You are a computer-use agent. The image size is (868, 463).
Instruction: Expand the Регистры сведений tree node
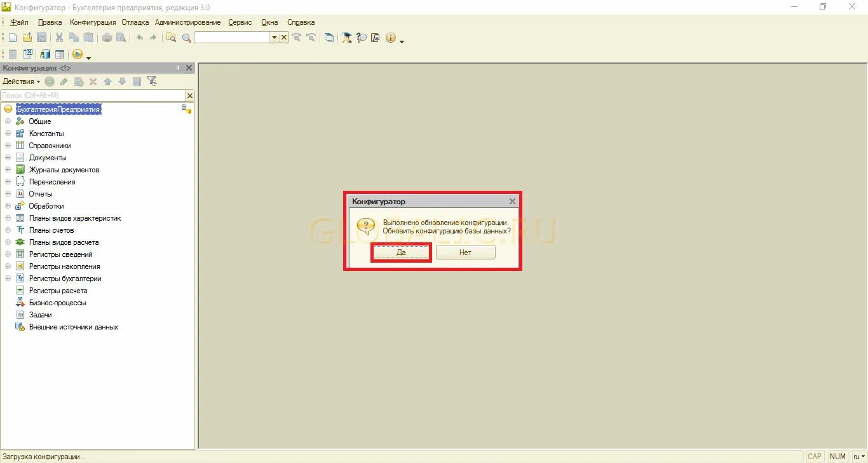click(8, 254)
